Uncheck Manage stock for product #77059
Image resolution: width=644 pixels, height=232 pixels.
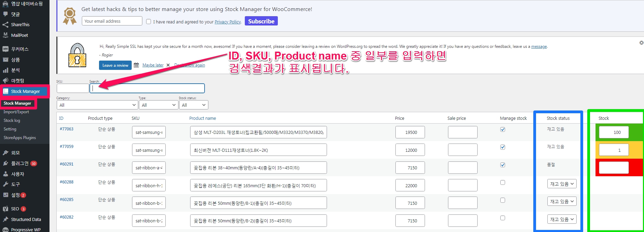coord(503,147)
